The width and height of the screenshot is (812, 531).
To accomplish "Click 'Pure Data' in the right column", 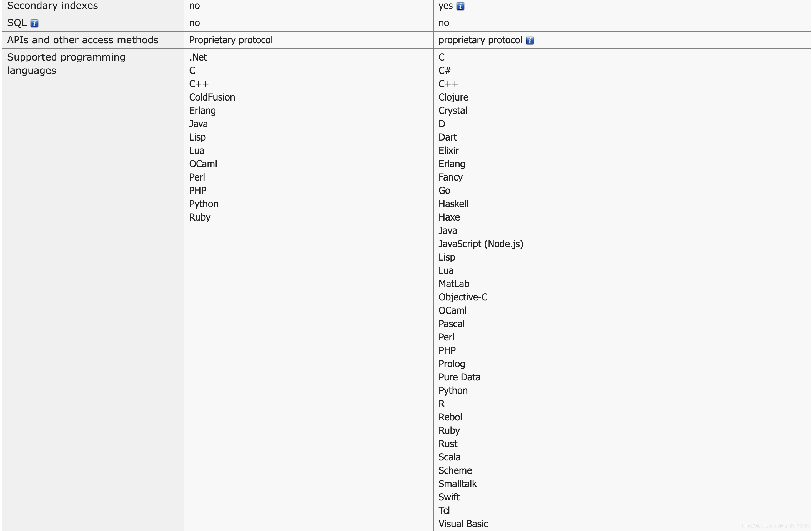I will (460, 377).
